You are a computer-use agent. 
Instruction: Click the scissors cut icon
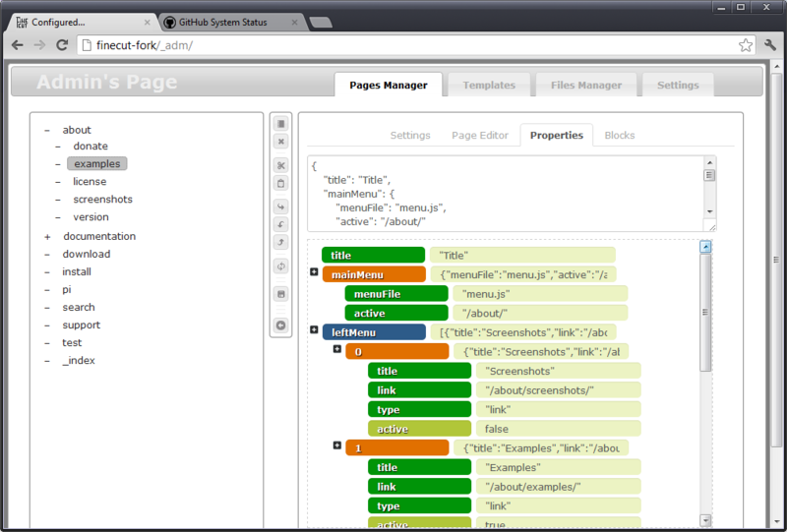point(281,165)
